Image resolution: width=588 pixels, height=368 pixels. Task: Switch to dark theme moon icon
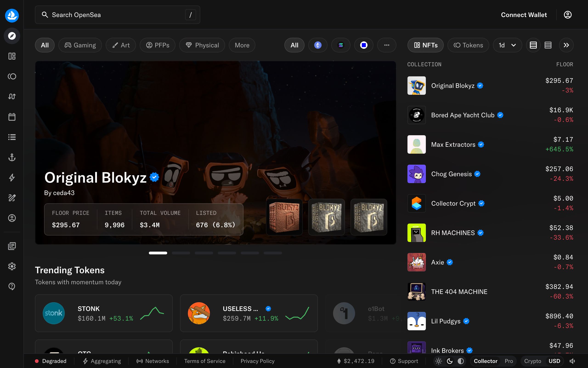click(x=450, y=361)
